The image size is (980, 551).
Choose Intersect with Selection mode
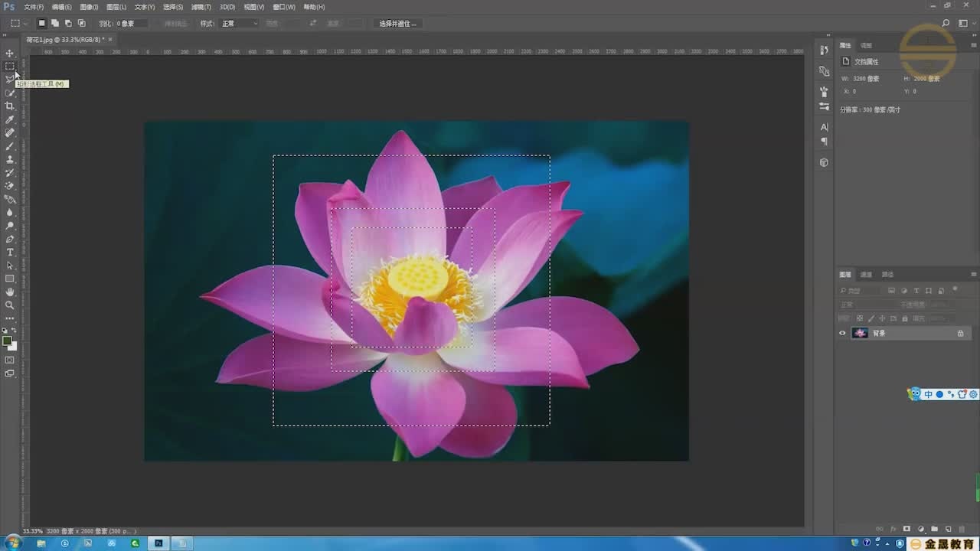(81, 24)
